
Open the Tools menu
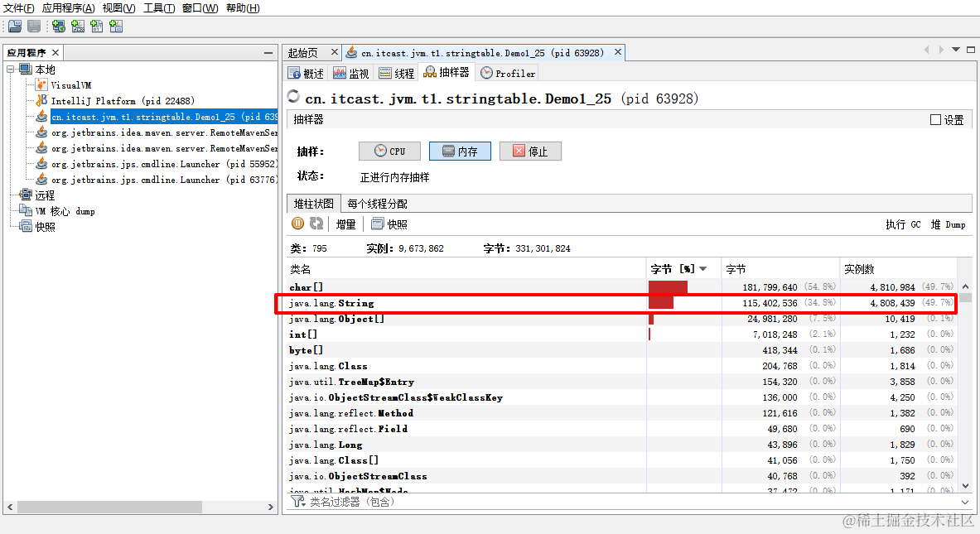(x=159, y=8)
